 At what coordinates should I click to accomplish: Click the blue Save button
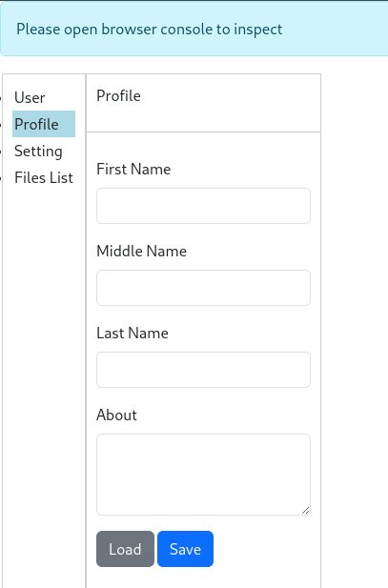point(185,549)
